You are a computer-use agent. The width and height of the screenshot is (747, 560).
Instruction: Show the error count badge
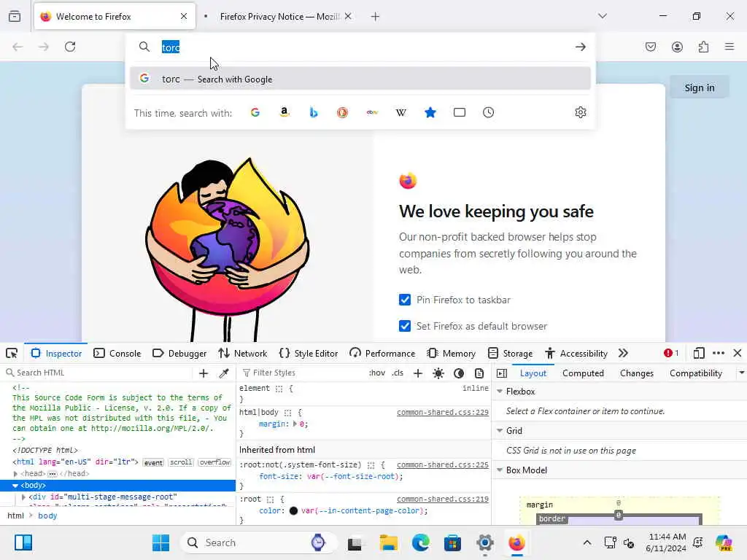[x=671, y=354]
